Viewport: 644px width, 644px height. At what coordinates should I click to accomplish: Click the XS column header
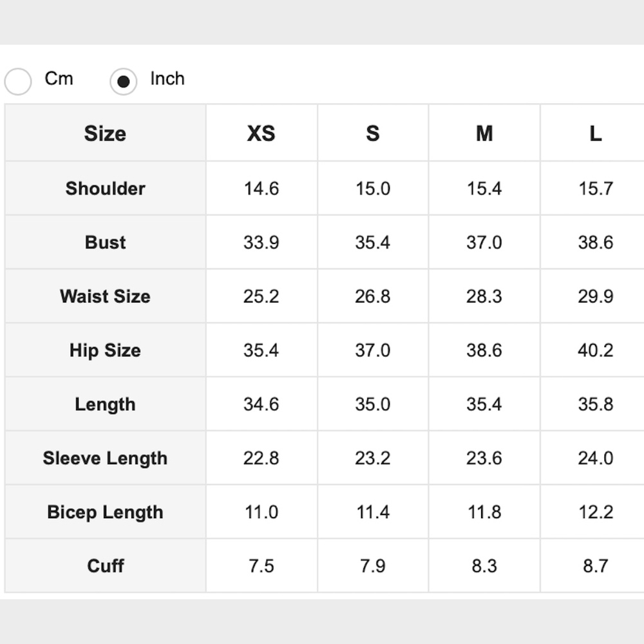coord(261,133)
